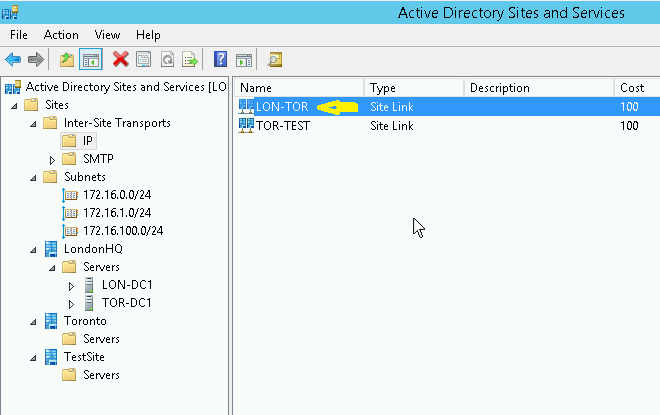
Task: Click the Export List toolbar icon
Action: [190, 59]
